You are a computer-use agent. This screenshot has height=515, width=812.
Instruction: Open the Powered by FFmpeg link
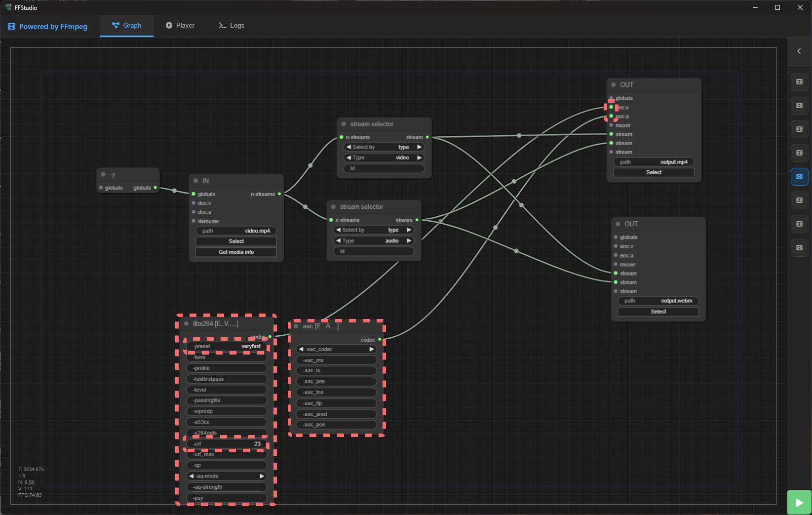tap(47, 26)
